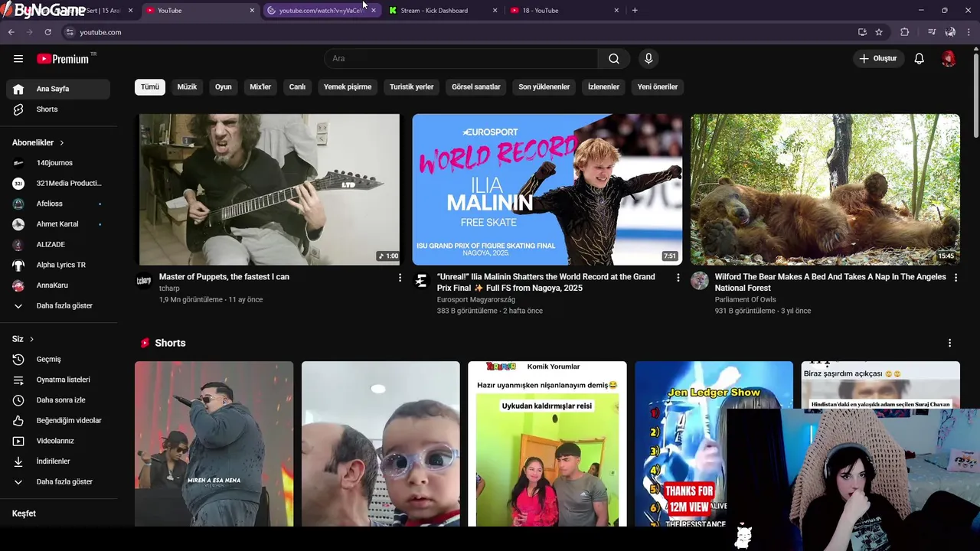Open Beğendiğim videolar liked videos

click(58, 421)
